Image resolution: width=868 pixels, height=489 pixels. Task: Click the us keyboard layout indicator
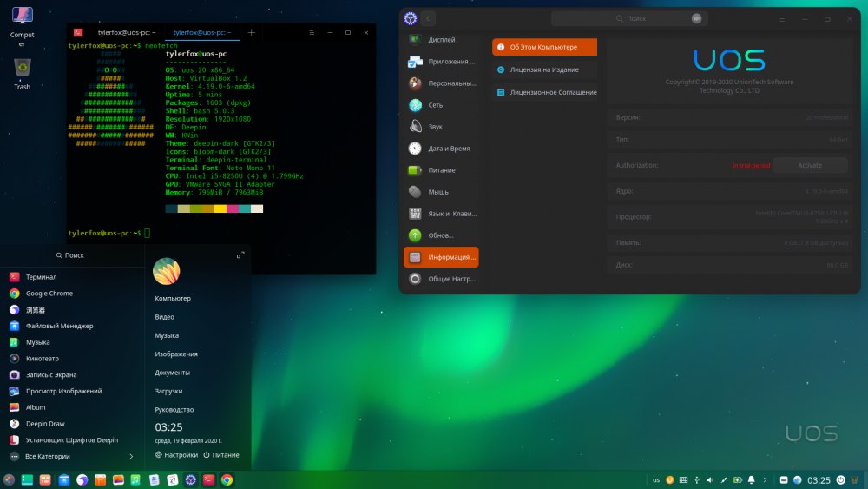656,480
